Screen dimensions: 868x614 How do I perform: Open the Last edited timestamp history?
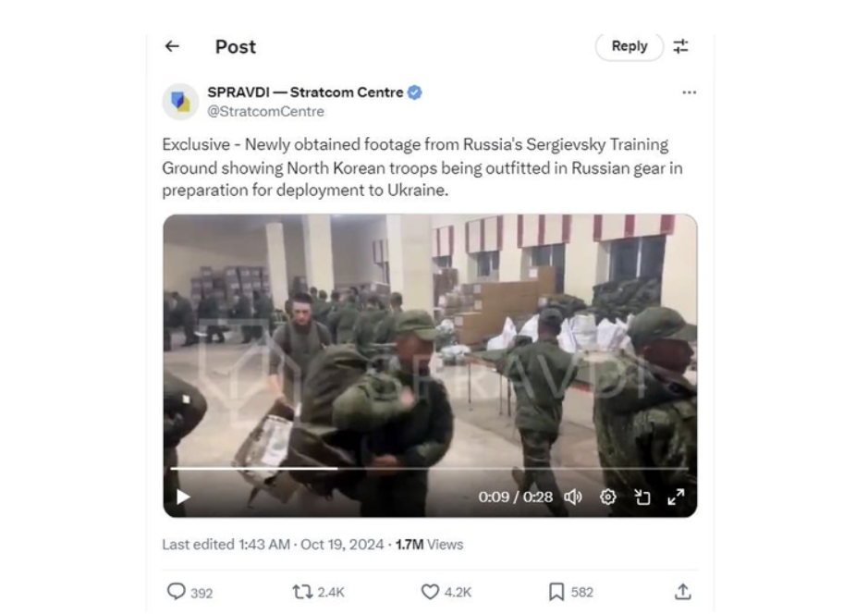[273, 545]
